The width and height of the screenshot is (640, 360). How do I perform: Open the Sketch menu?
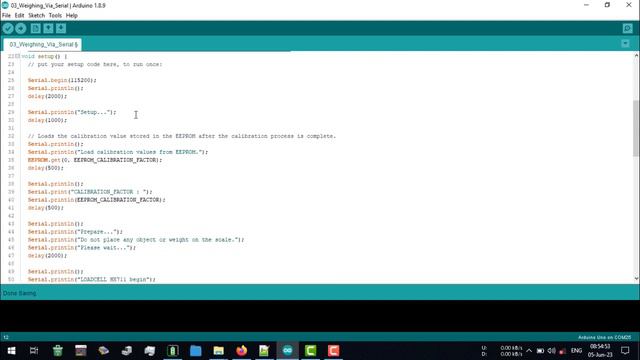tap(36, 16)
